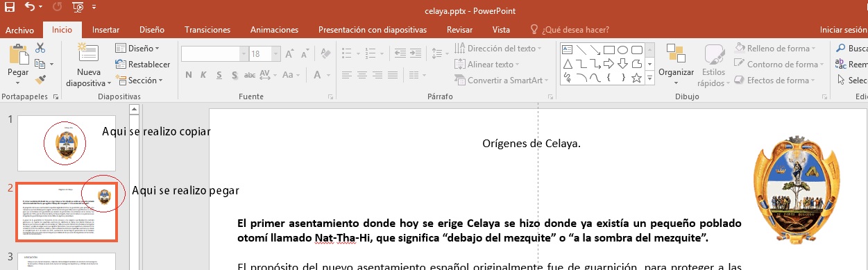Screen dimensions: 868x270
Task: Click Iniciar sesión link
Action: [843, 30]
